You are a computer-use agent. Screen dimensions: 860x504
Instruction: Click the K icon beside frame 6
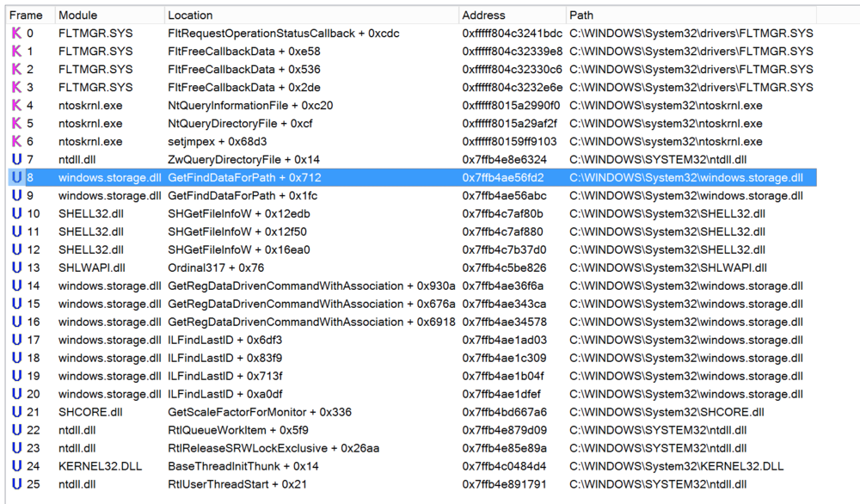(x=16, y=142)
